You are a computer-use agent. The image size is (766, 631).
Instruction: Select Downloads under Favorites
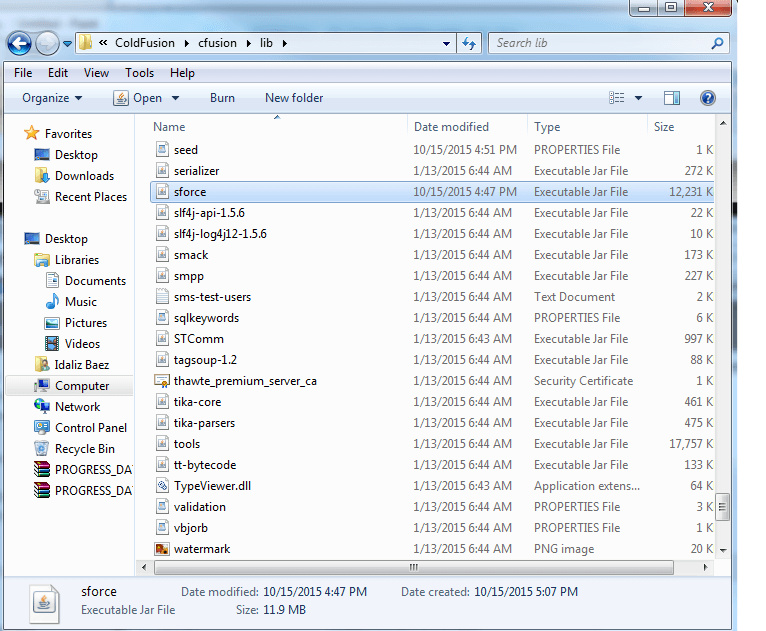coord(84,176)
